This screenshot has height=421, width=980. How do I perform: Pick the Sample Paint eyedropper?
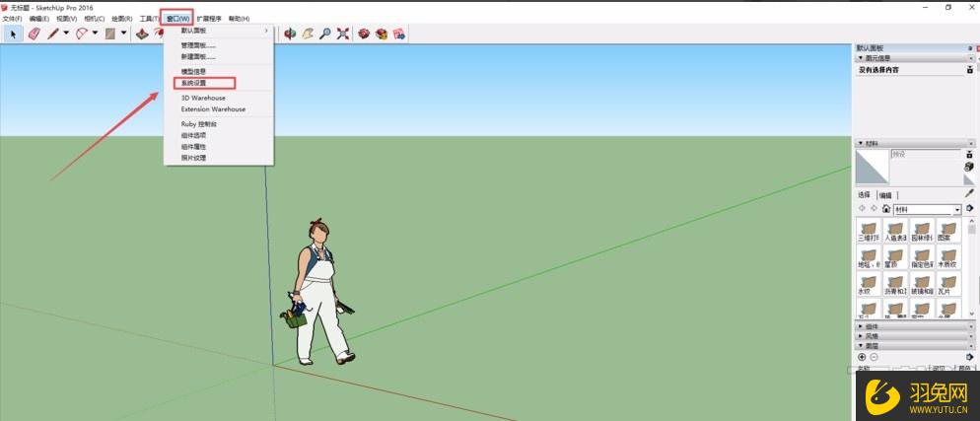click(969, 193)
